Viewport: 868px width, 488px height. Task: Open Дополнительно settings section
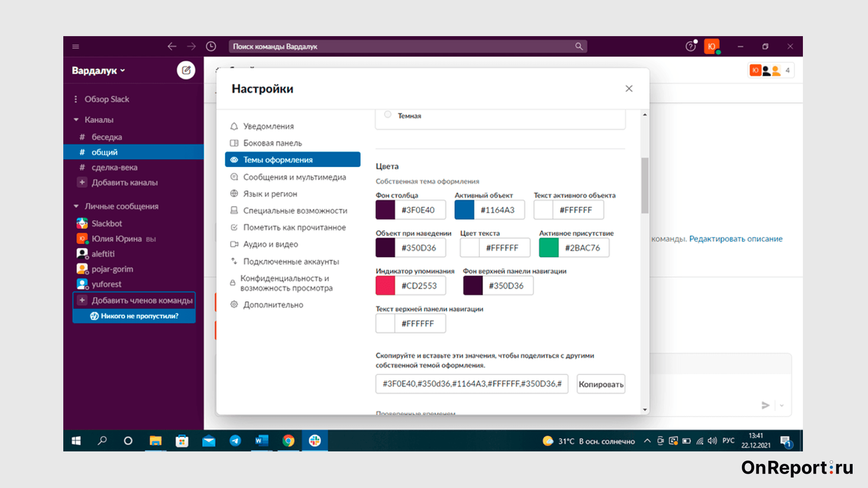pos(292,305)
